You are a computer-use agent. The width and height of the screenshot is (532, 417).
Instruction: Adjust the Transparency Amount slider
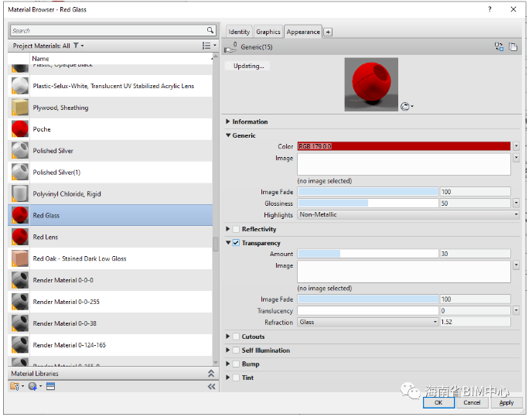(369, 255)
